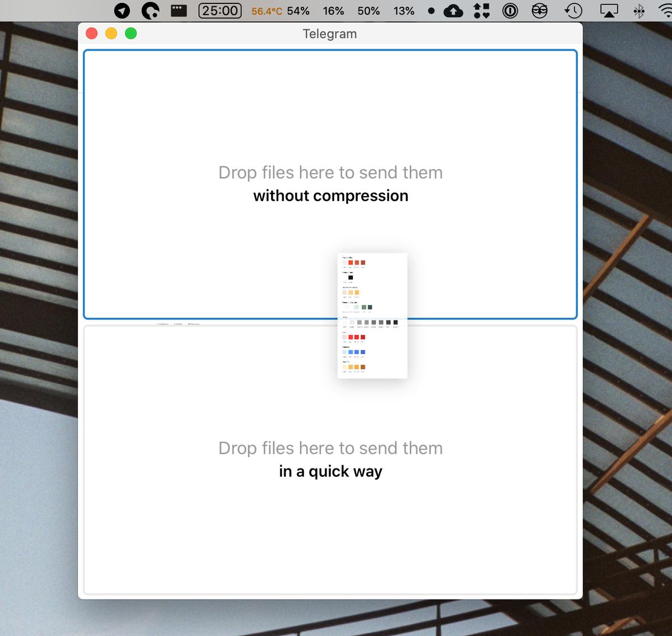Click the 'without compression' drop zone text
672x636 pixels.
[330, 196]
